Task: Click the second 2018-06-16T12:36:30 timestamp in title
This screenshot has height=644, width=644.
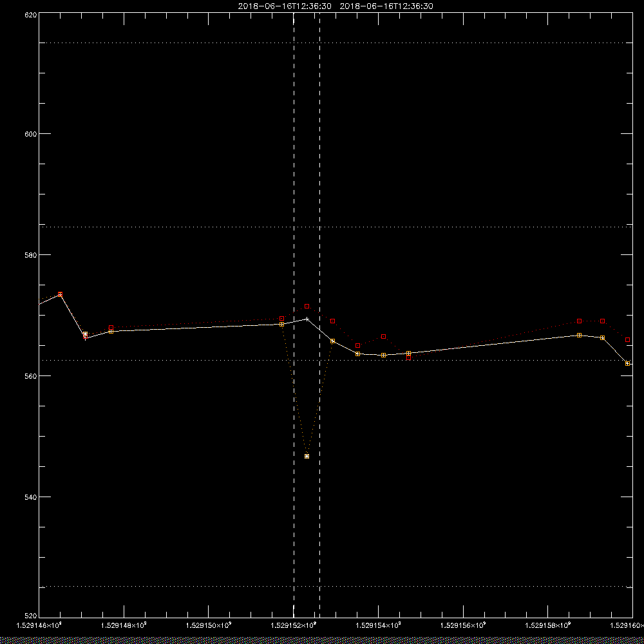Action: coord(386,6)
